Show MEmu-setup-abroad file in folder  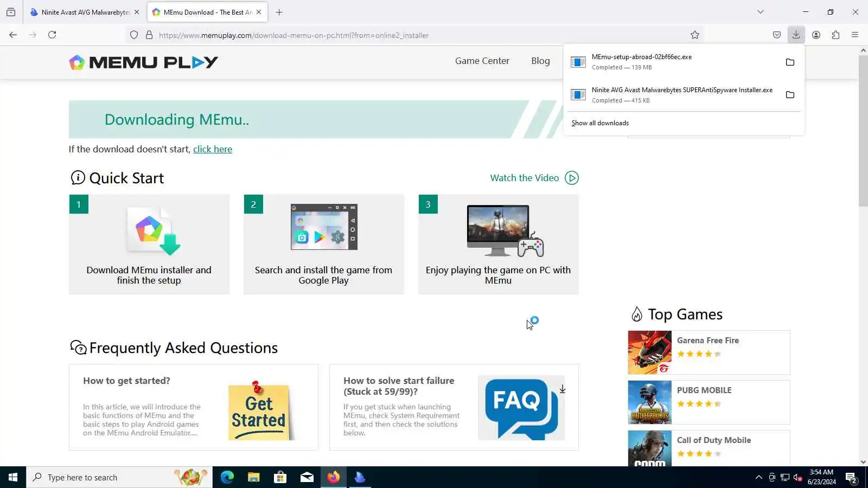(790, 62)
